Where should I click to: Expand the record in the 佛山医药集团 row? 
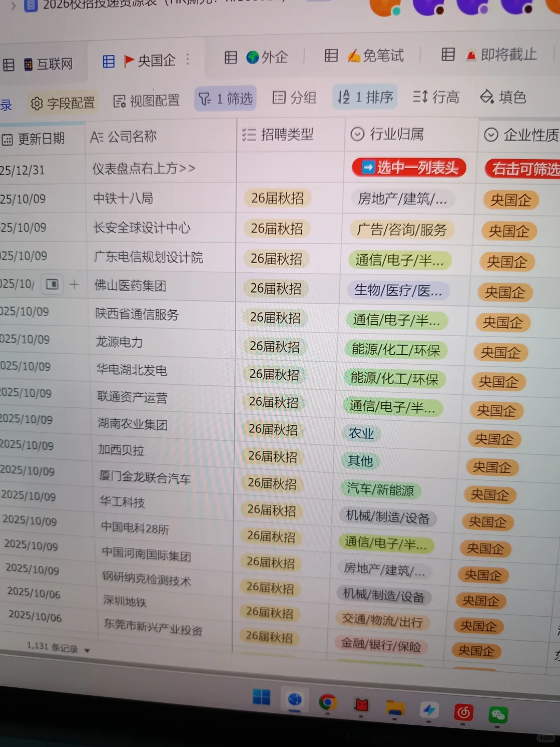click(x=52, y=284)
